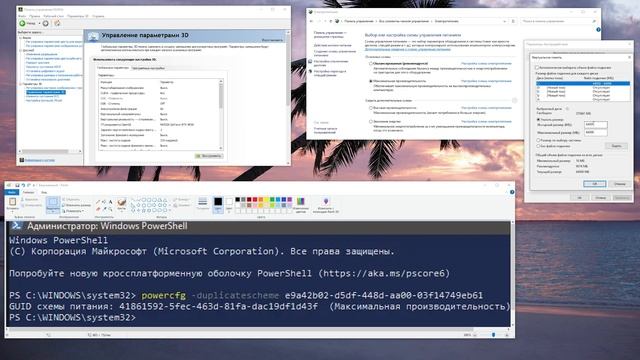The width and height of the screenshot is (640, 360).
Task: Click NVIDIA settings list vertical scrollbar
Action: [221, 114]
